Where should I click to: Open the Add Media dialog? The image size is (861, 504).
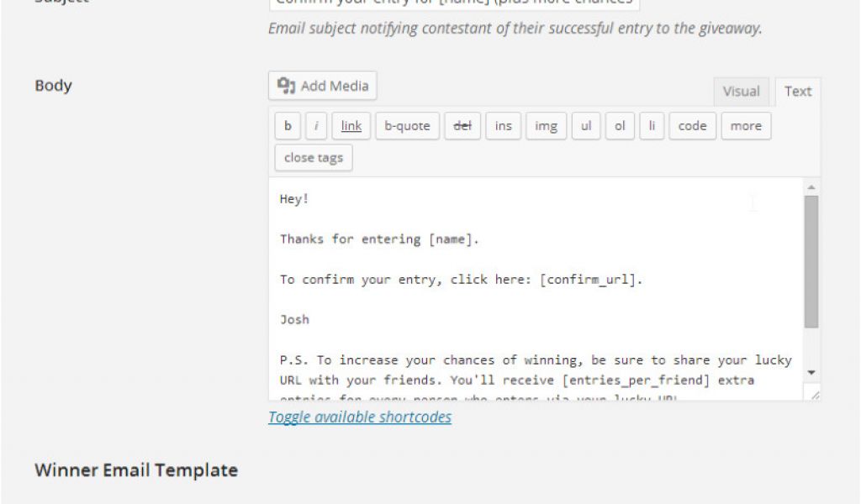(x=323, y=86)
